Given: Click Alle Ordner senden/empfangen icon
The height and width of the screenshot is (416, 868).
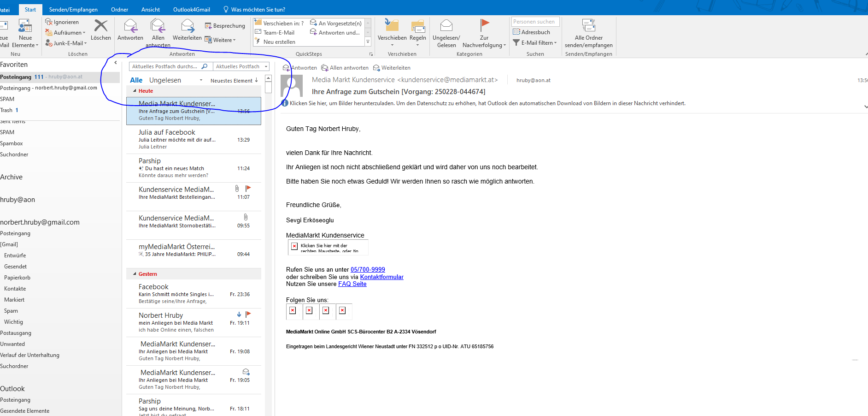Looking at the screenshot, I should tap(588, 26).
